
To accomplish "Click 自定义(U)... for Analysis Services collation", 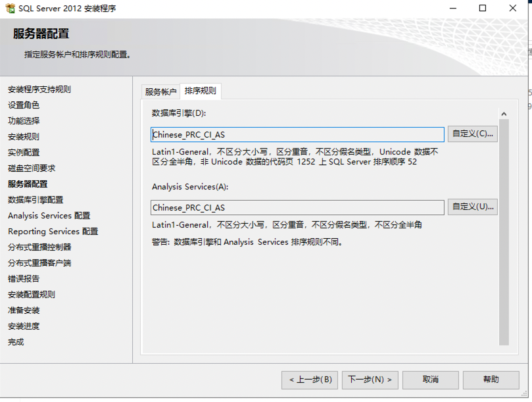I will pos(472,207).
